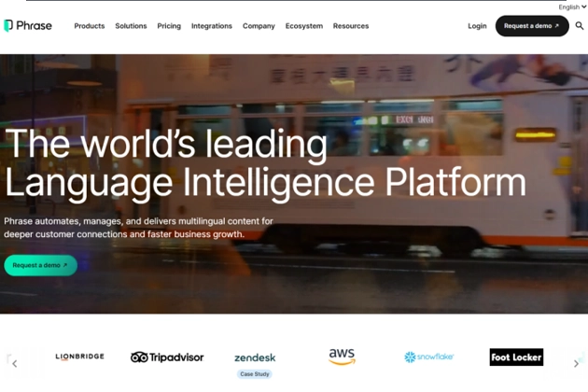The width and height of the screenshot is (588, 392).
Task: Click the black Request a demo button
Action: (x=532, y=26)
